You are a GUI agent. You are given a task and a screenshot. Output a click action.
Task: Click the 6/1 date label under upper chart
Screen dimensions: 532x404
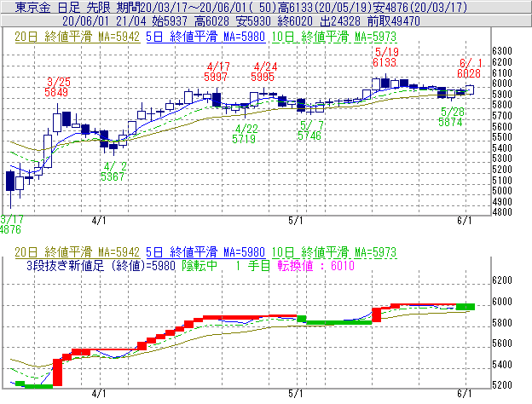(x=464, y=221)
